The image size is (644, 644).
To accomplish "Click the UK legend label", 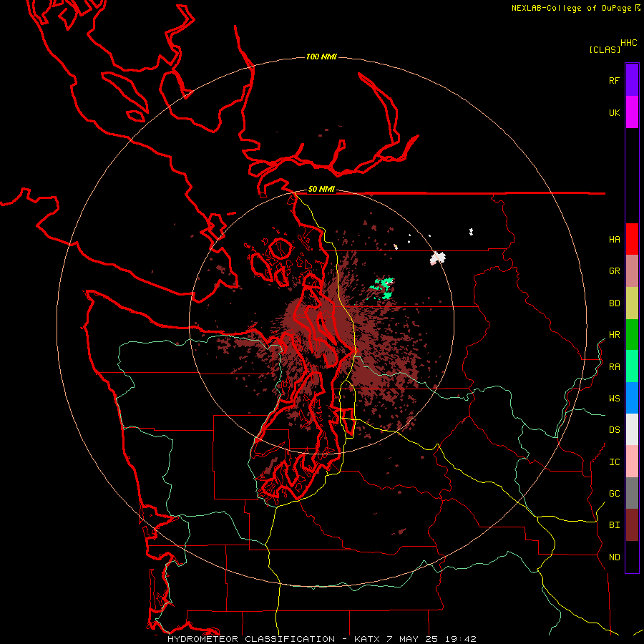I will 614,112.
